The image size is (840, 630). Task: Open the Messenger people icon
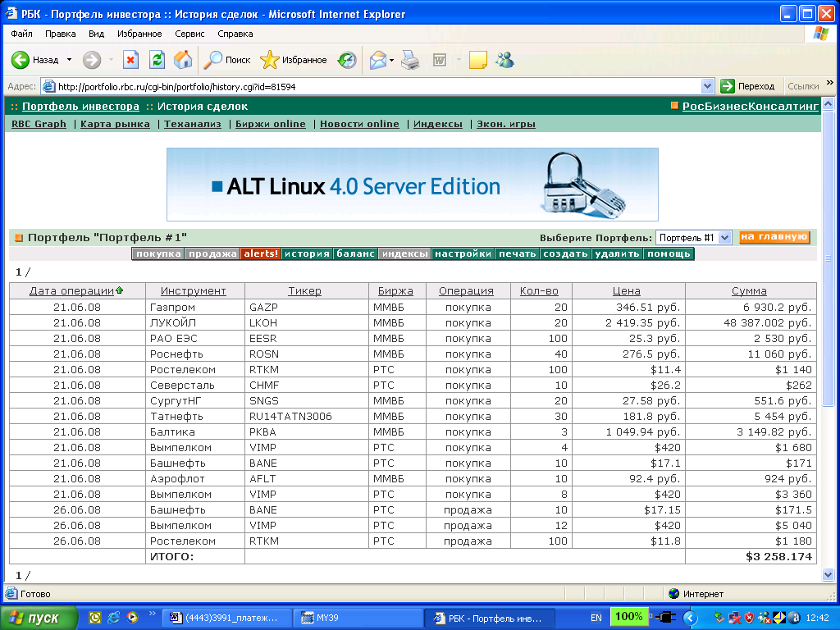[x=504, y=60]
